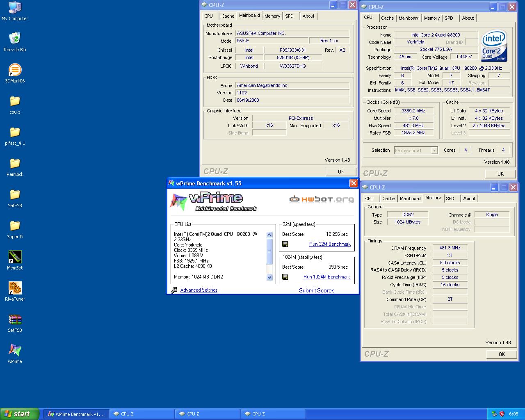Open SPD tab in Memory window of CPU-Z
The image size is (525, 420).
(x=450, y=199)
